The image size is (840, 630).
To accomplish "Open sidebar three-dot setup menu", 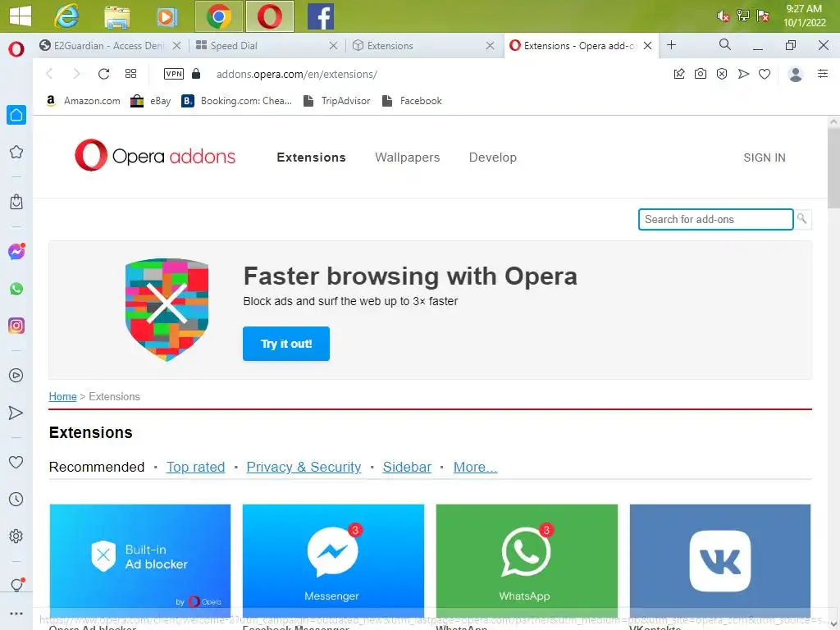I will tap(16, 614).
